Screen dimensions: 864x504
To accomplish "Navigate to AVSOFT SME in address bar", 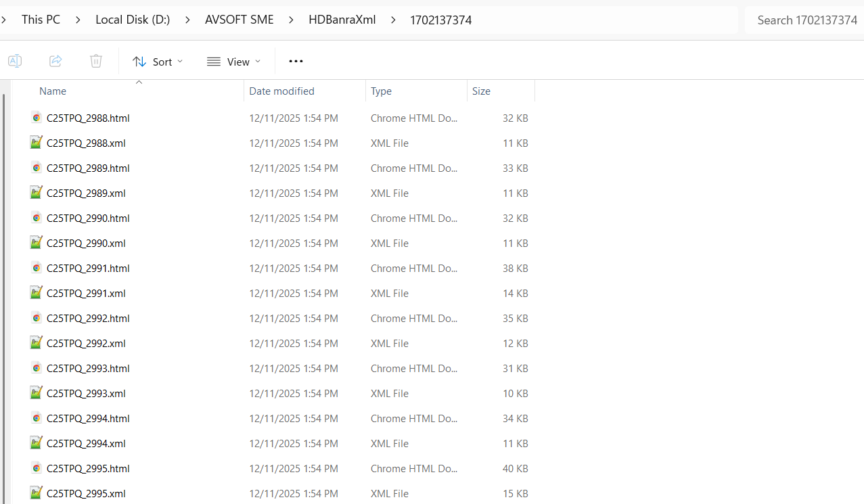I will pyautogui.click(x=240, y=20).
